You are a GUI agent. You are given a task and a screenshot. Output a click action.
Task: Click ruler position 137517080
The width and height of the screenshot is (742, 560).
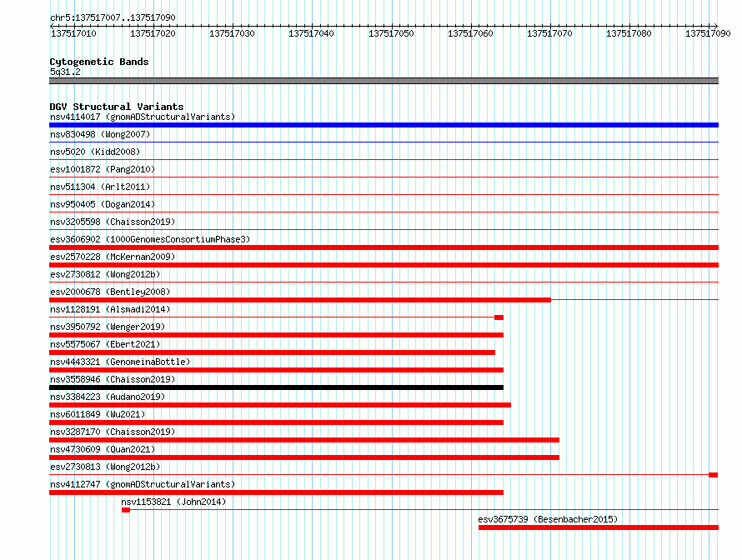coord(629,33)
